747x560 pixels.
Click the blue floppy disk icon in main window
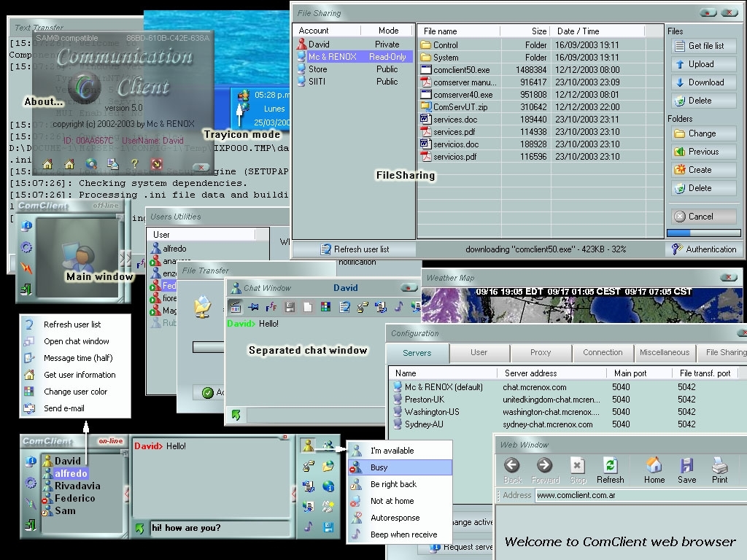[328, 526]
